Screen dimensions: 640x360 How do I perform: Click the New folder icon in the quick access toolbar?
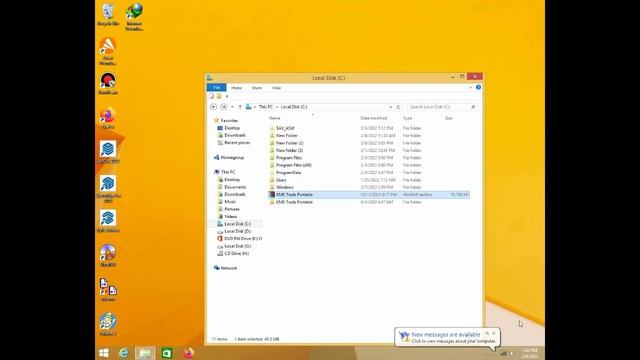pyautogui.click(x=219, y=96)
